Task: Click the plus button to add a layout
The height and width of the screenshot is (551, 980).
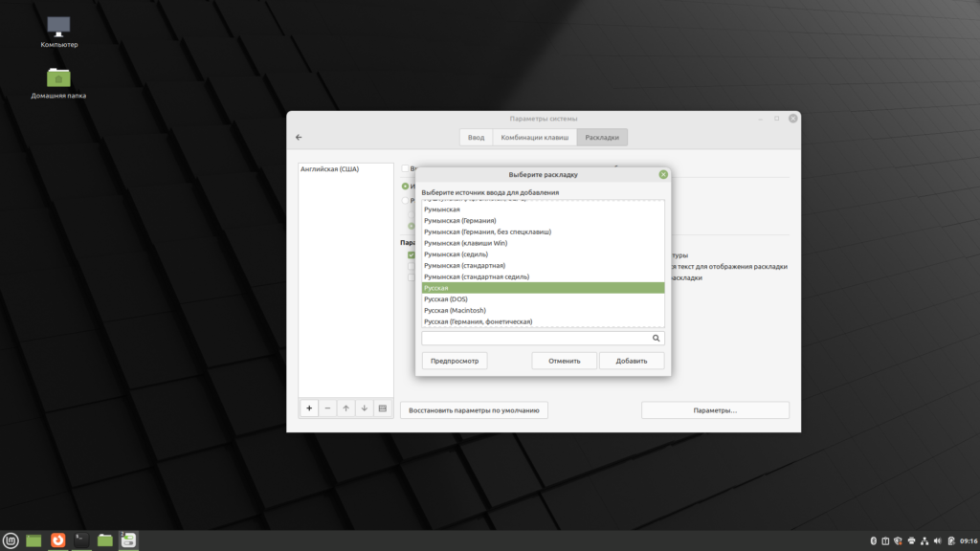Action: 309,408
